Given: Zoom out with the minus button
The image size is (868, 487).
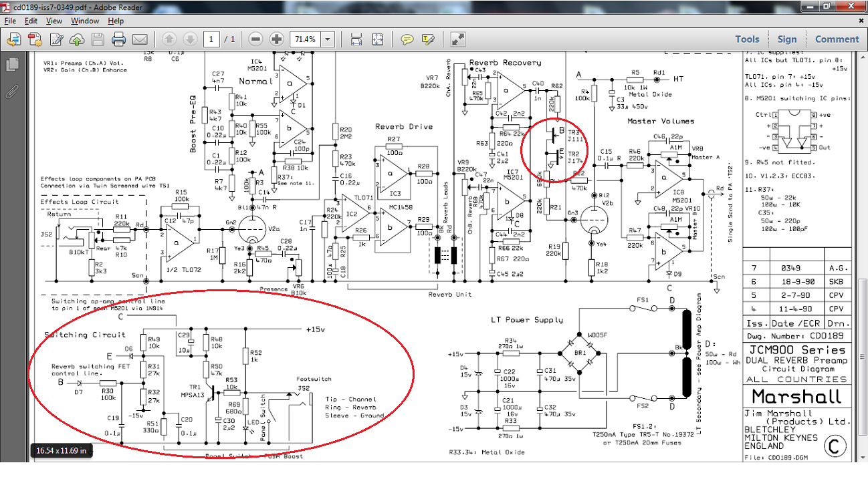Looking at the screenshot, I should 255,39.
